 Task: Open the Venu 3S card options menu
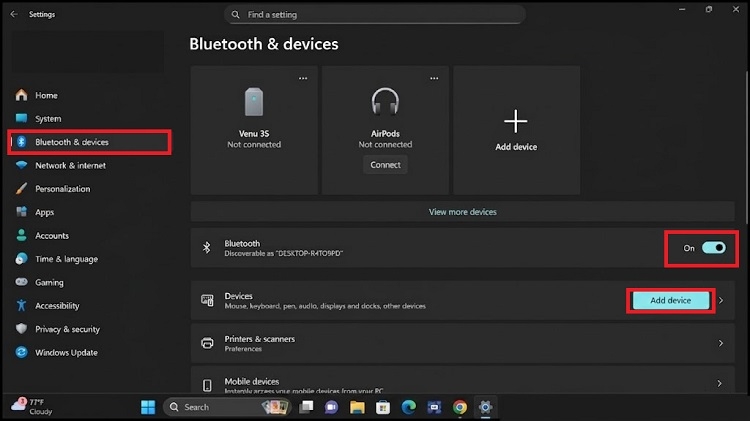303,78
